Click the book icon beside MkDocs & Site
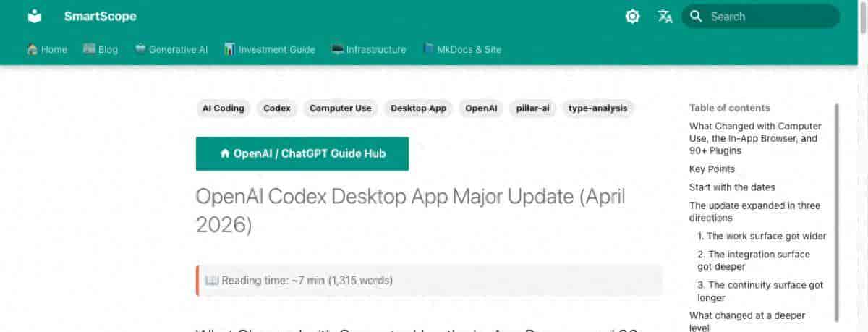 pos(429,49)
